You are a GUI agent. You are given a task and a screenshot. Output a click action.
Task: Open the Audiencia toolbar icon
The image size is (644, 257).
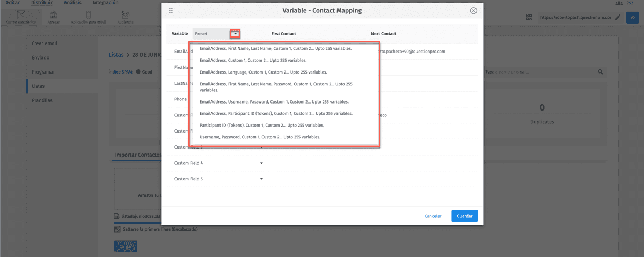[x=125, y=18]
